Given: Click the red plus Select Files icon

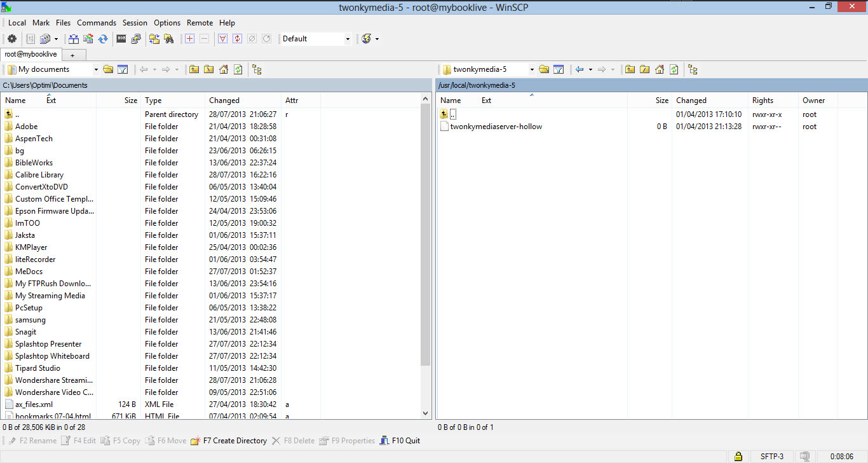Looking at the screenshot, I should point(189,39).
